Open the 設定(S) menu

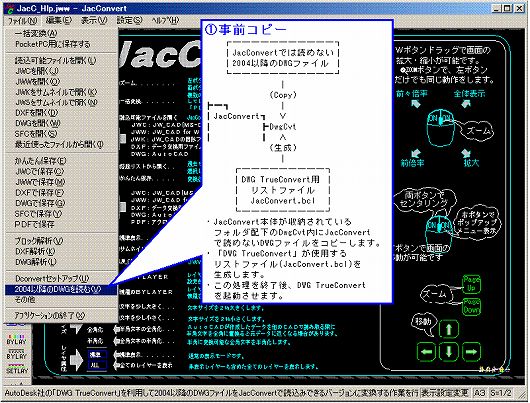tap(129, 21)
